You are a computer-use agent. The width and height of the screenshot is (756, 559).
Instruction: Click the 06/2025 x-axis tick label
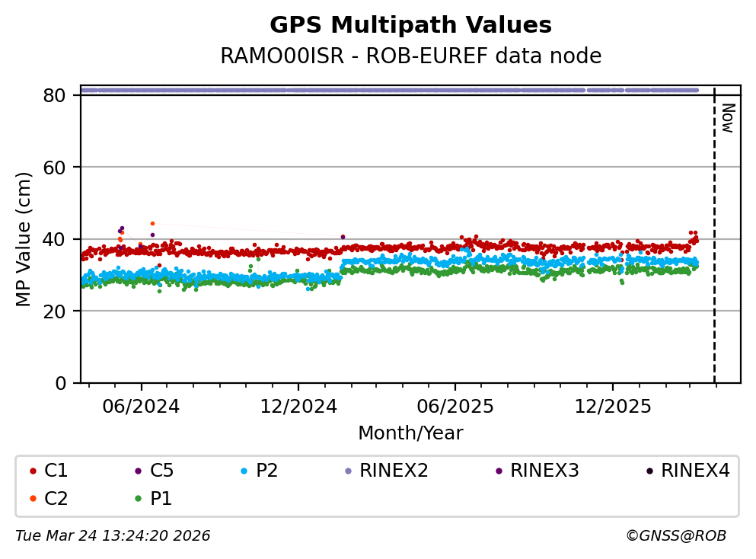click(x=455, y=407)
